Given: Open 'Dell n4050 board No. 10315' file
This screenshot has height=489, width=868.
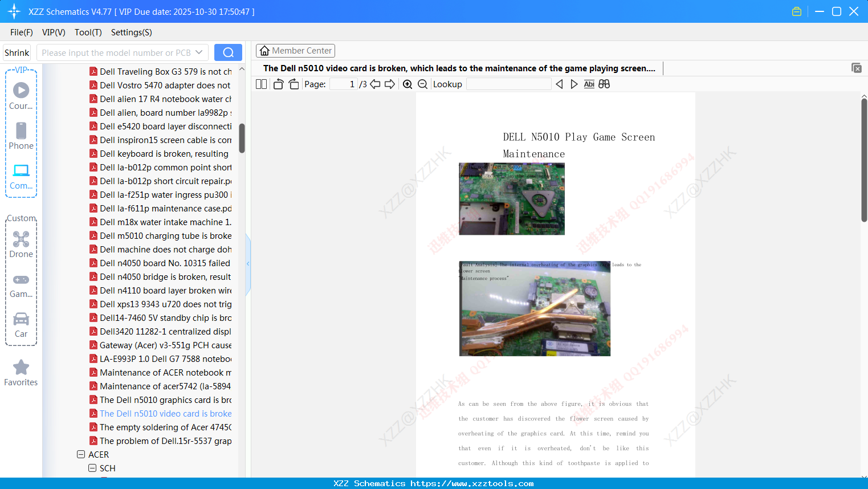Looking at the screenshot, I should pyautogui.click(x=160, y=263).
